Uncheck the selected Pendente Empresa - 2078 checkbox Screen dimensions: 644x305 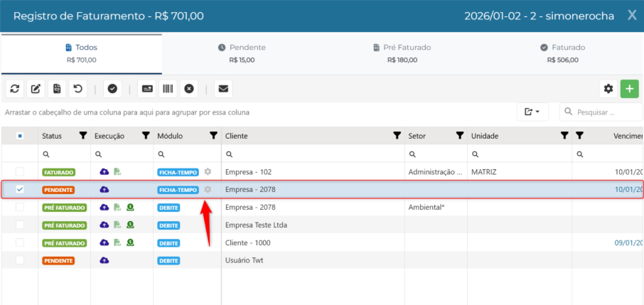[20, 190]
